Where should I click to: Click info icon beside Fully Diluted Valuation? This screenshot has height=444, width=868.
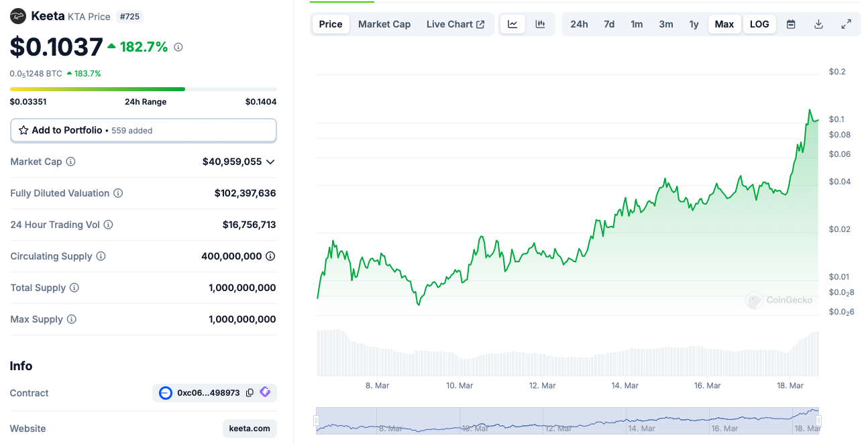pos(118,193)
